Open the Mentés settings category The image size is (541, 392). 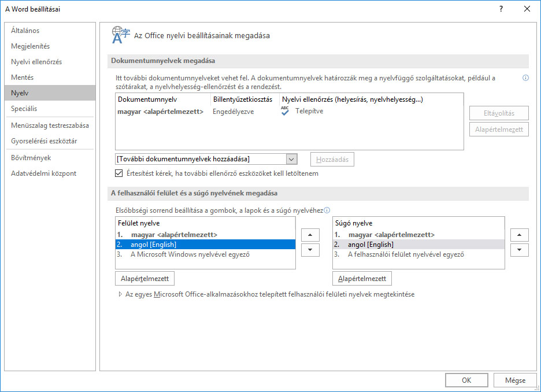pos(50,77)
